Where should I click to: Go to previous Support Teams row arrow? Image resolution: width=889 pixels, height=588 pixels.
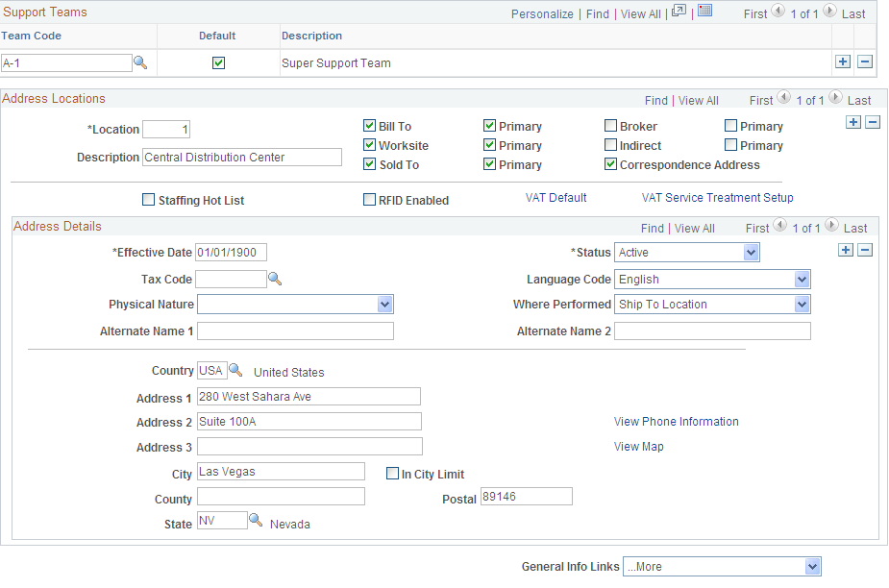point(778,11)
